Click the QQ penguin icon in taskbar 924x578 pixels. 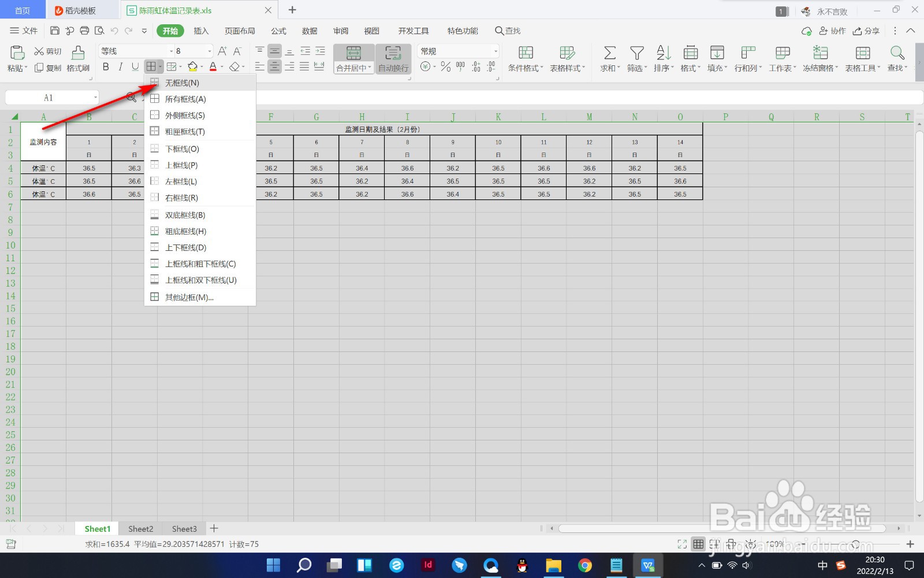point(522,565)
